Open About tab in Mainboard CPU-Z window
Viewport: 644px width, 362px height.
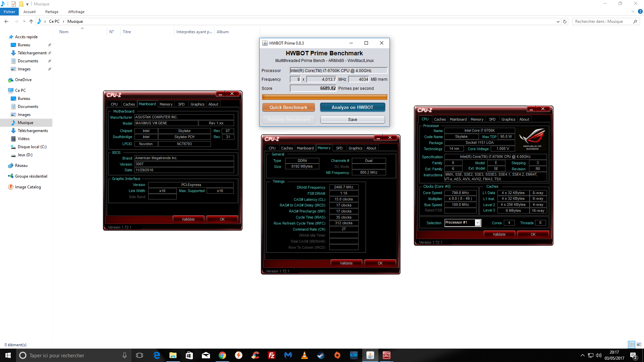tap(213, 104)
